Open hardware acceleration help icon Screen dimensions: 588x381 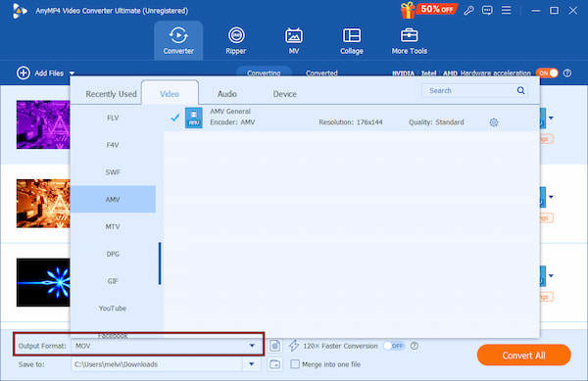click(567, 73)
